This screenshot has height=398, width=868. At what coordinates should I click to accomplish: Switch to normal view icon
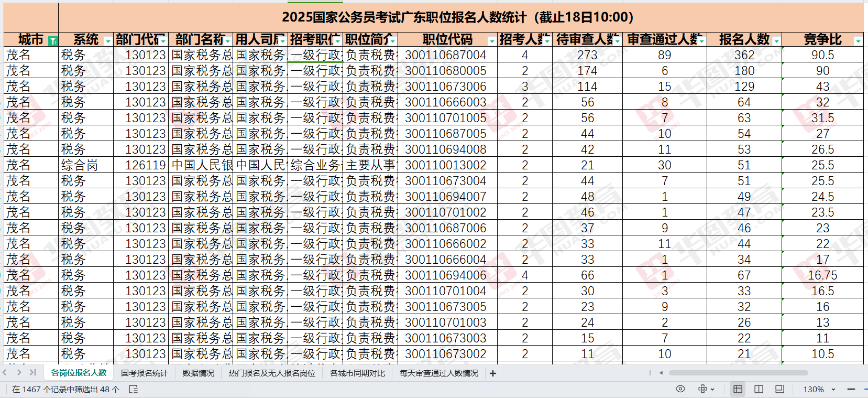click(x=738, y=389)
